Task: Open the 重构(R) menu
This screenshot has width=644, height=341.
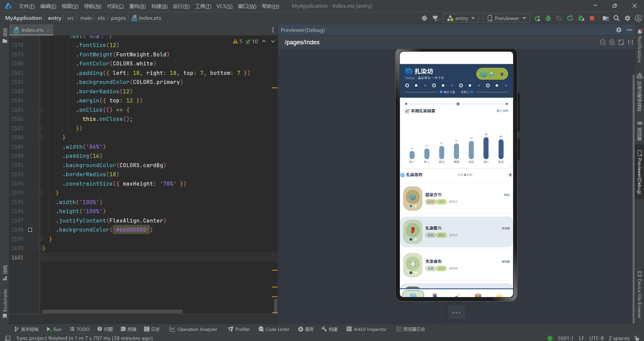Action: click(x=137, y=6)
